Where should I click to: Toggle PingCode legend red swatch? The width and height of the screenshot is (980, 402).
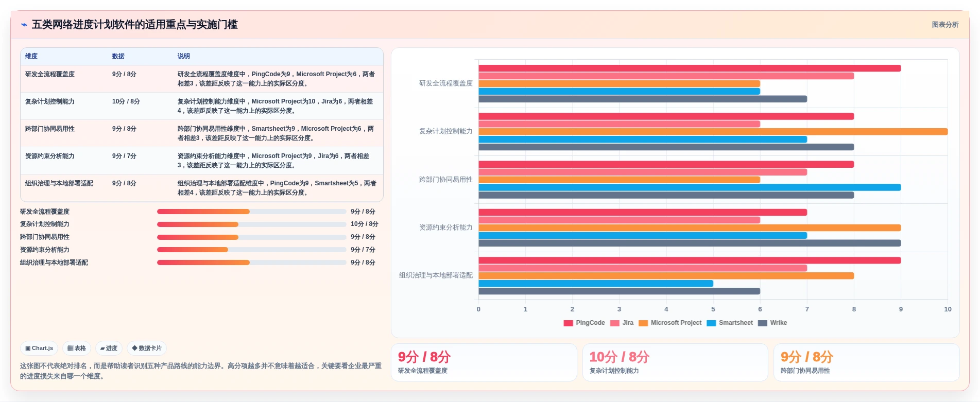coord(568,323)
